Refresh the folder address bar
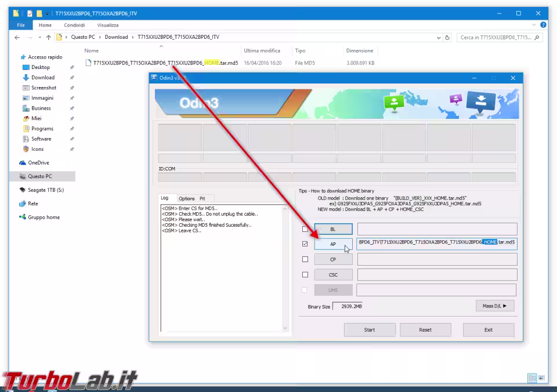Screen dimensions: 557x392 447,37
